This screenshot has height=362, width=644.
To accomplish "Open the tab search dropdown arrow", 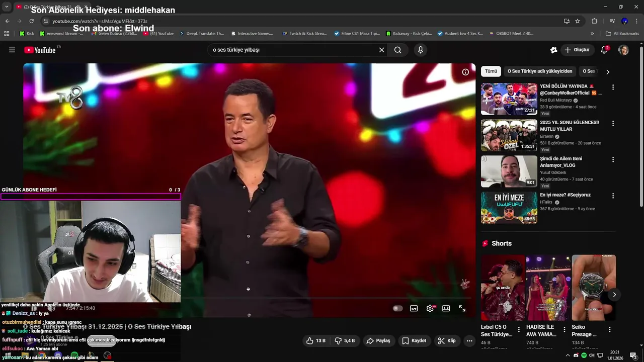I will (x=7, y=7).
